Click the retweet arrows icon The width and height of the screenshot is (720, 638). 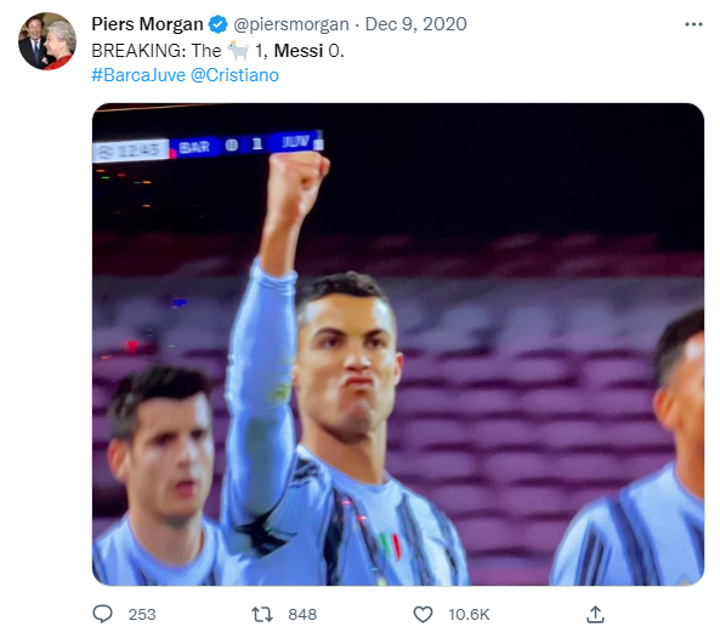point(263,613)
